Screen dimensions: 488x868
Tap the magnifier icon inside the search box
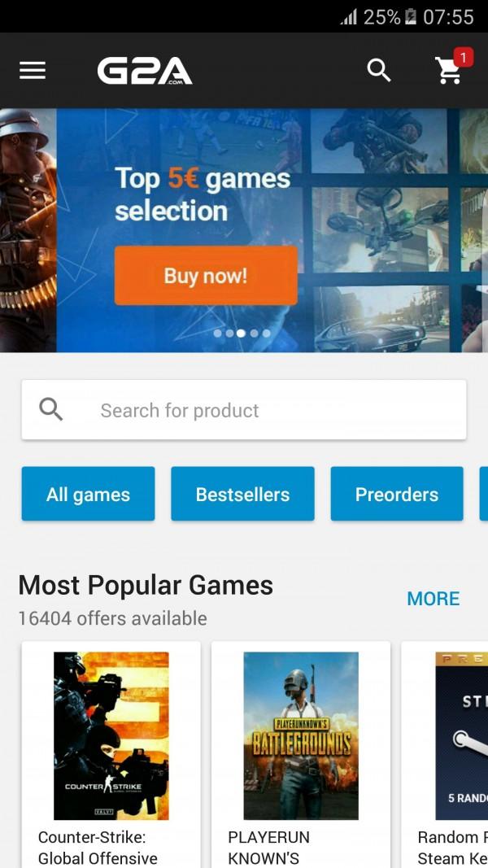51,410
